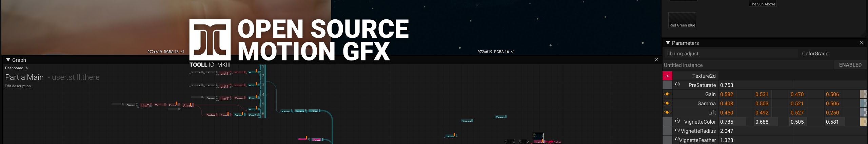Viewport: 868px width, 144px height.
Task: Close the Parameters panel
Action: tap(862, 43)
